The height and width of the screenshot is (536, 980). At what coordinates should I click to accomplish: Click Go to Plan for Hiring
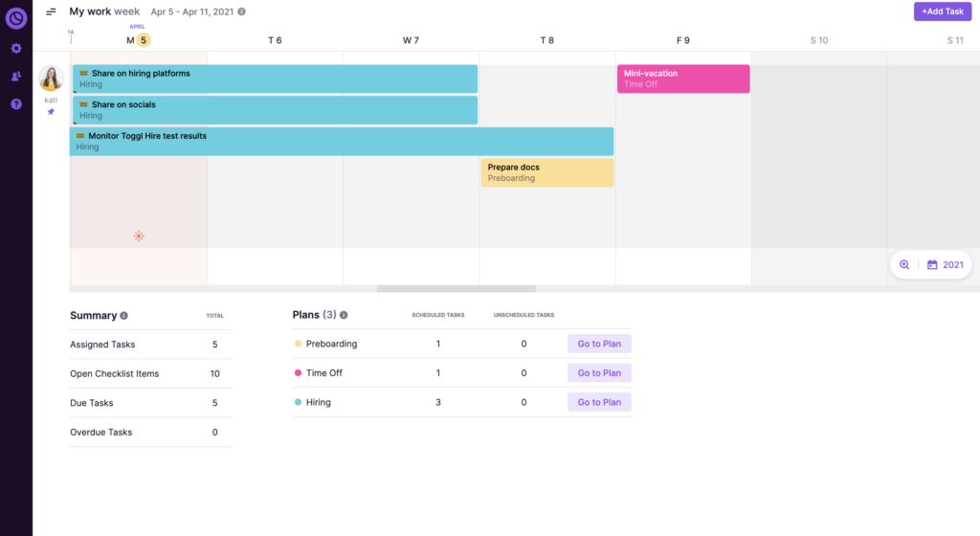click(599, 402)
